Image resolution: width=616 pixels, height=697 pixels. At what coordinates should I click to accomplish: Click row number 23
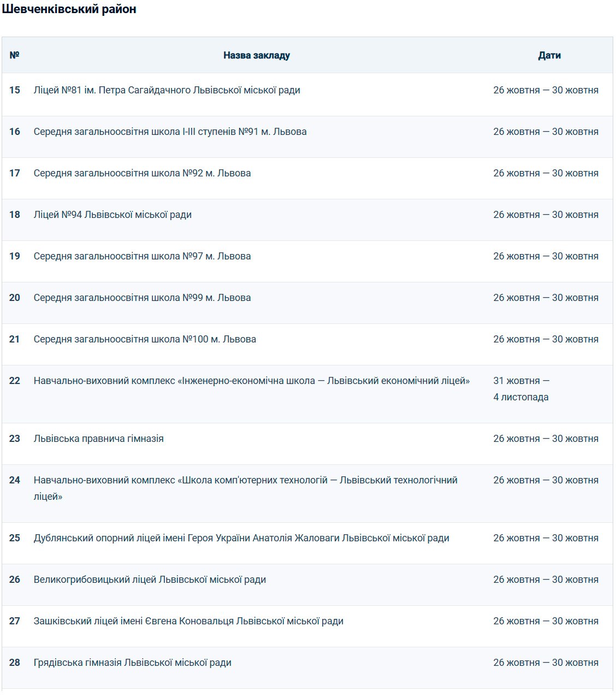tap(15, 439)
